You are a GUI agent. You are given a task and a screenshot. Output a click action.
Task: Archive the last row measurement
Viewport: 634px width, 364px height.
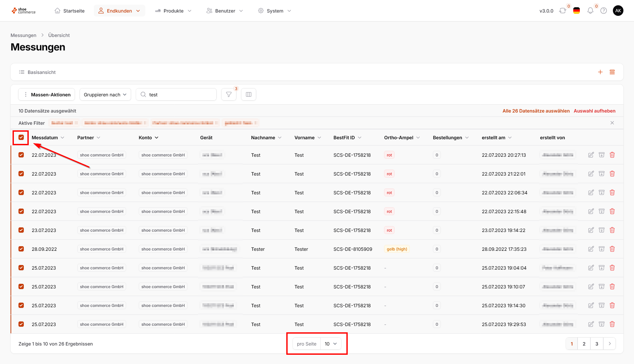tap(602, 324)
